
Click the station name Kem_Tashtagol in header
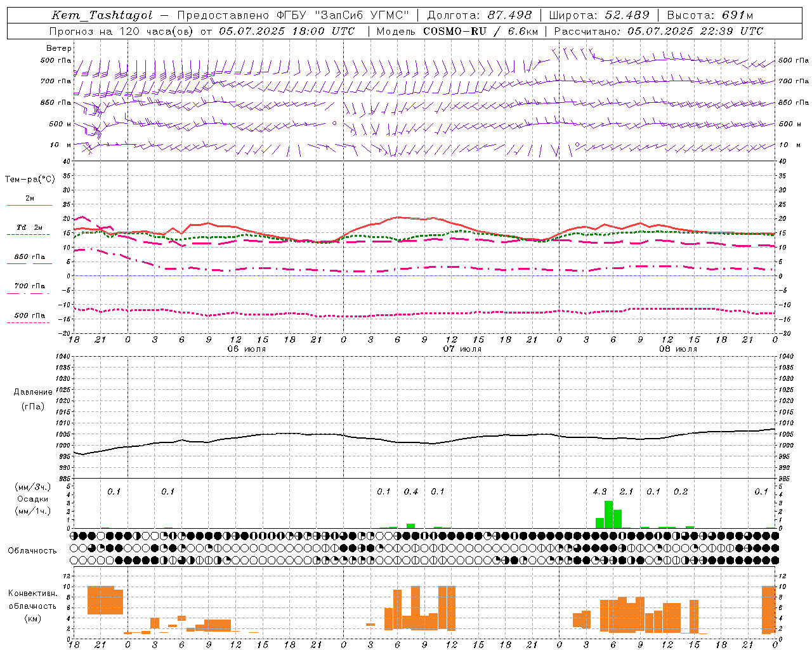click(x=101, y=15)
